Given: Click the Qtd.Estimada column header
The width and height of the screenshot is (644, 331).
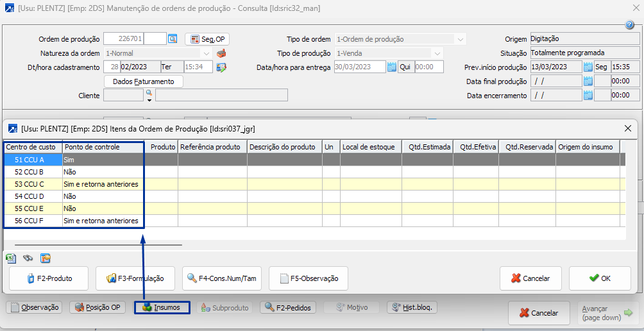Looking at the screenshot, I should [428, 147].
